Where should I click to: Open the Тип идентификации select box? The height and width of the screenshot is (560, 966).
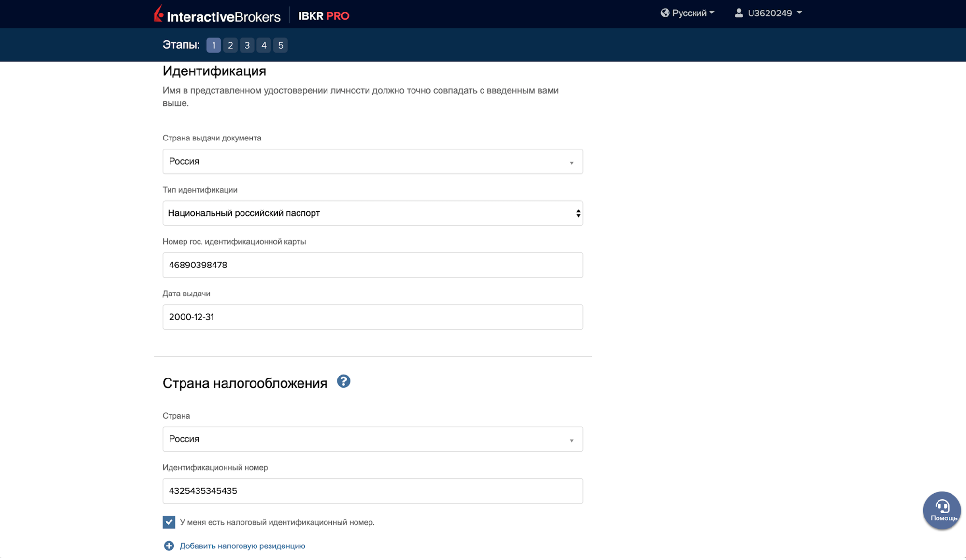click(x=373, y=213)
